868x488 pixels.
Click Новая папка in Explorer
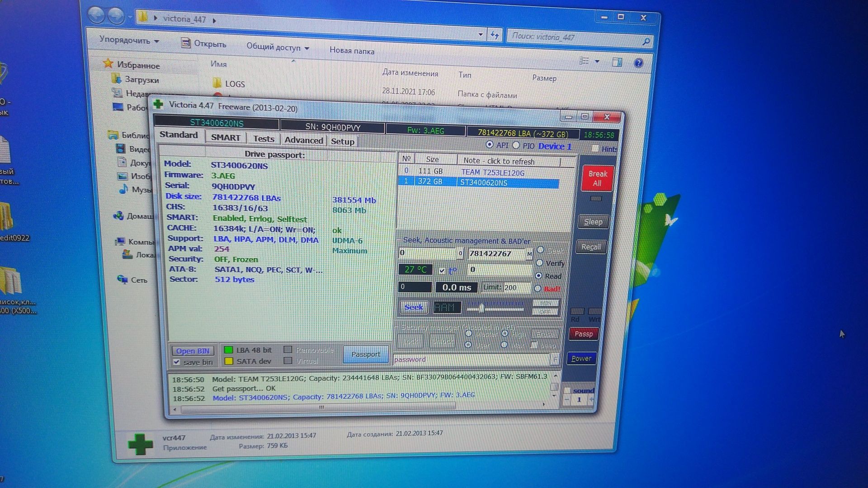(352, 51)
